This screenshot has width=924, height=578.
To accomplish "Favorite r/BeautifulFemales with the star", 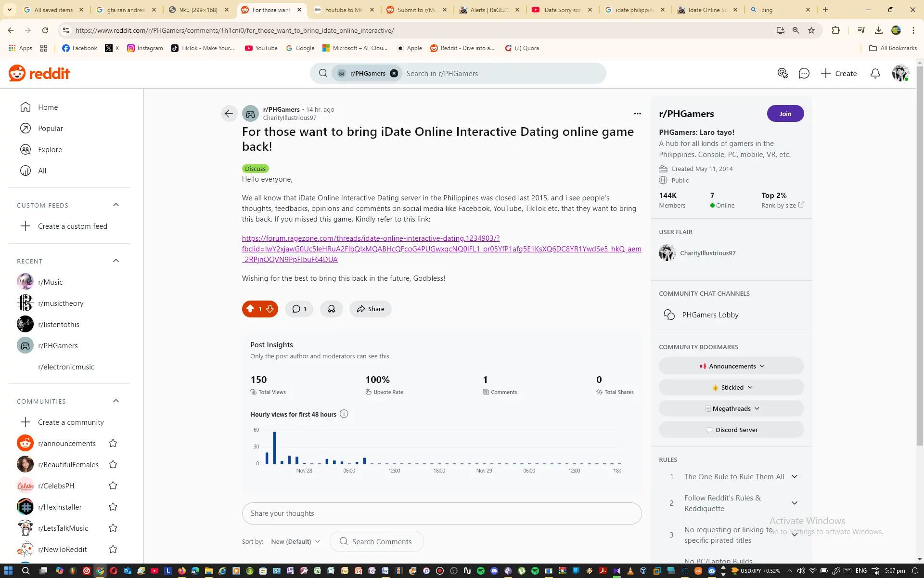I will coord(113,464).
